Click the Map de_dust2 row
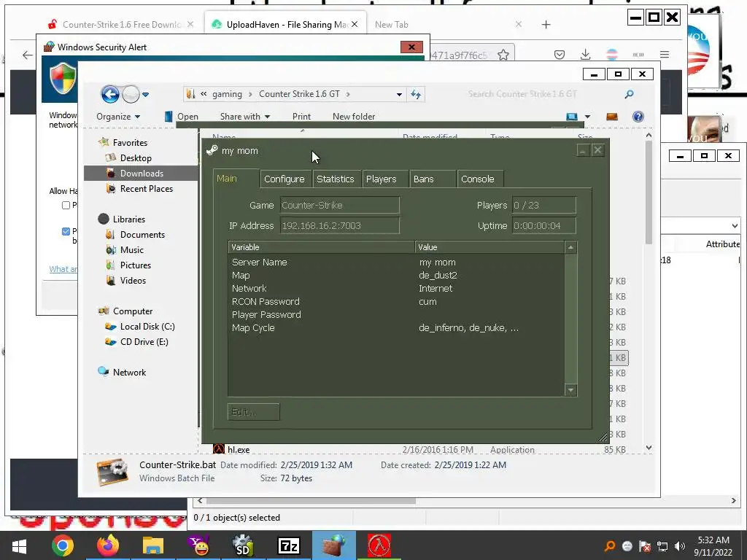The height and width of the screenshot is (560, 747). pyautogui.click(x=396, y=276)
